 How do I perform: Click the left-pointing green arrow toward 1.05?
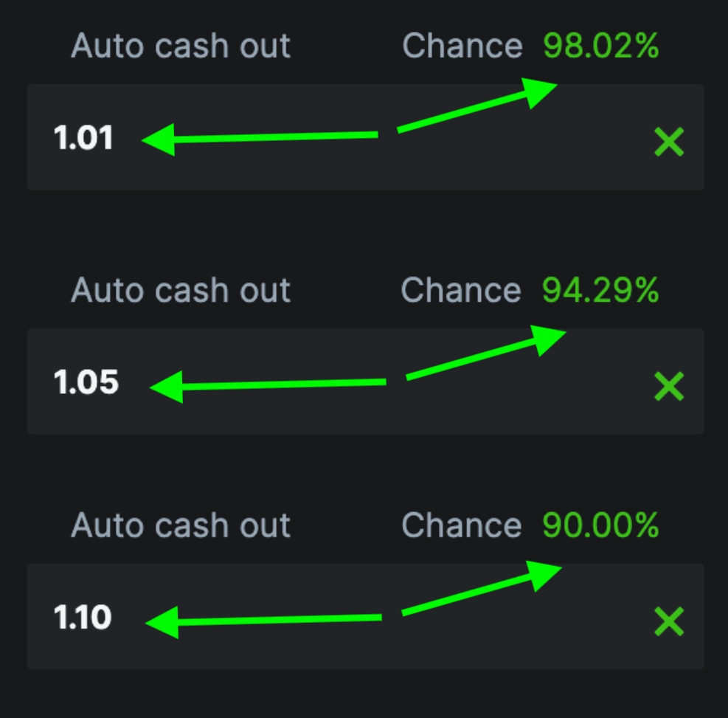coord(267,384)
